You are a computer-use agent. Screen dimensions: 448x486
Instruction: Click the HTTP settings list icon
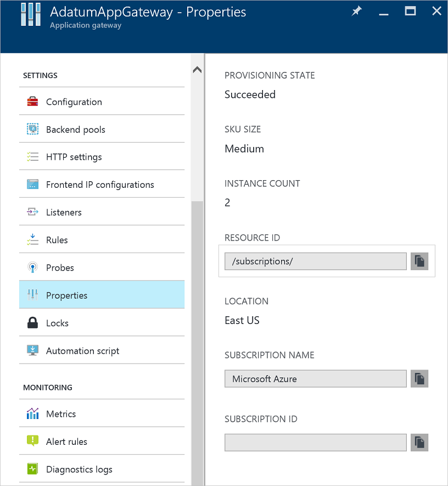33,156
